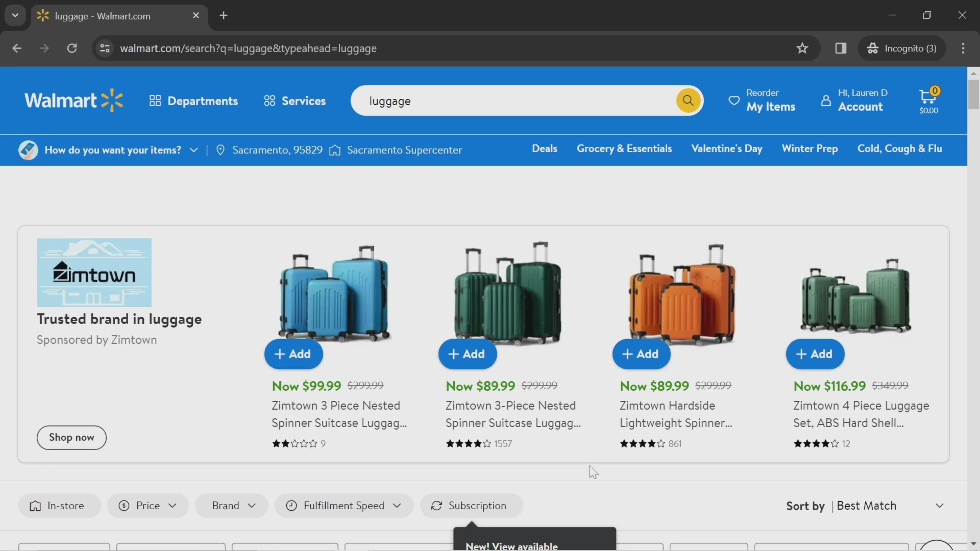Toggle the In-store filter

[59, 505]
